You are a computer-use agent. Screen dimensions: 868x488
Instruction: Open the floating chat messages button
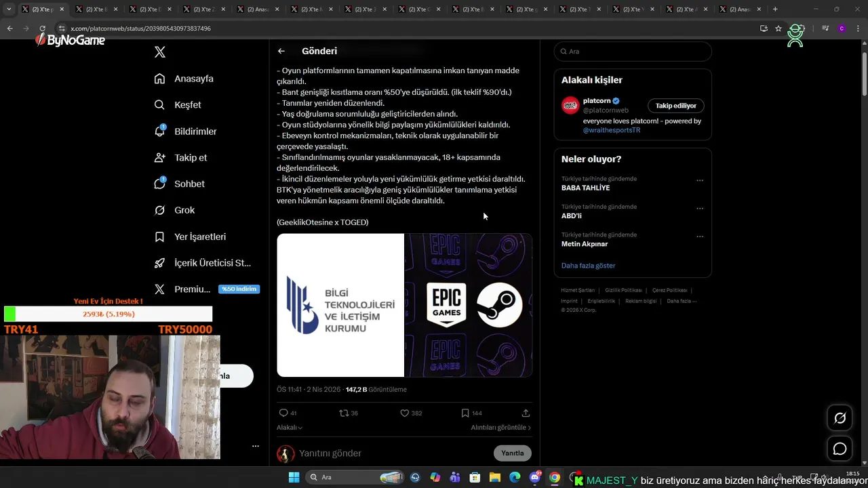coord(840,449)
